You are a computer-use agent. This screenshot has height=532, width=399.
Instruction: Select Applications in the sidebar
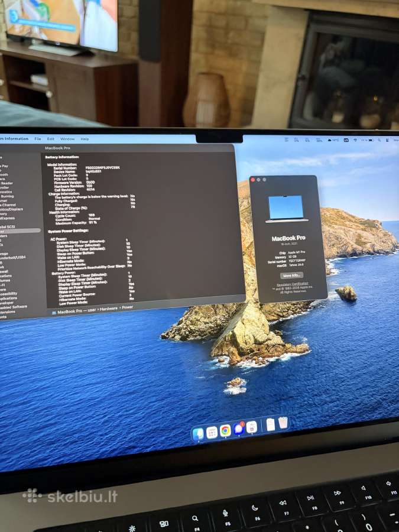[8, 299]
